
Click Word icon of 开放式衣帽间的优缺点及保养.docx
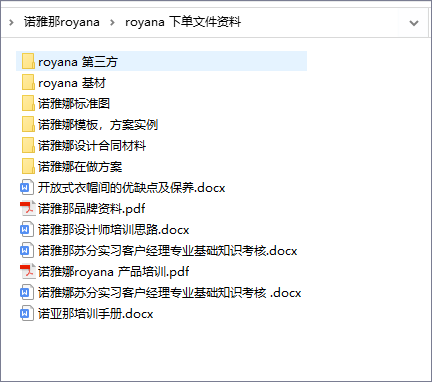coord(27,187)
